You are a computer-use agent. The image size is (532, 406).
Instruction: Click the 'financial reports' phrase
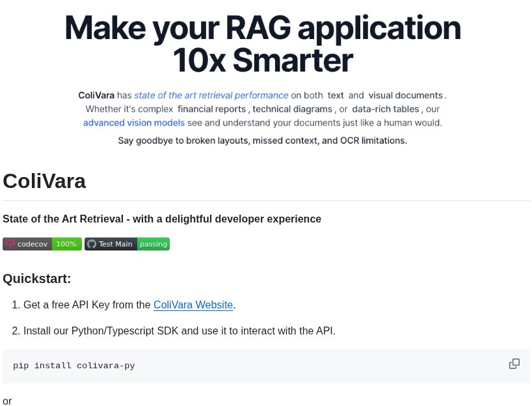(x=212, y=109)
